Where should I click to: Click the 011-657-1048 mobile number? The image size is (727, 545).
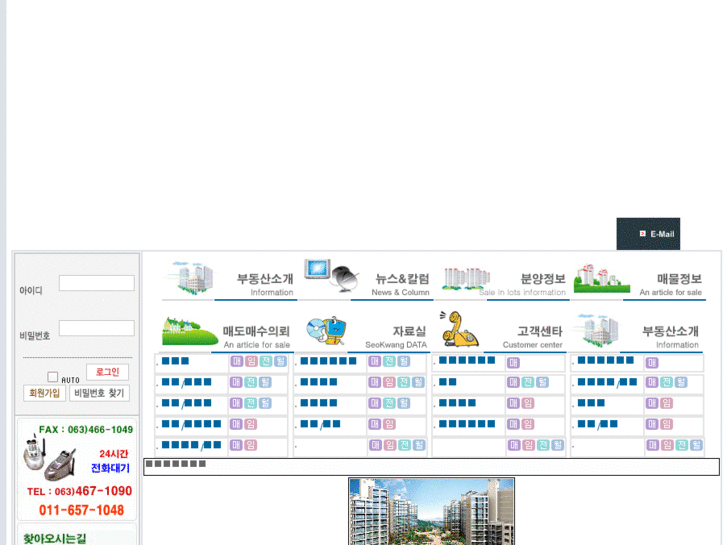[82, 510]
